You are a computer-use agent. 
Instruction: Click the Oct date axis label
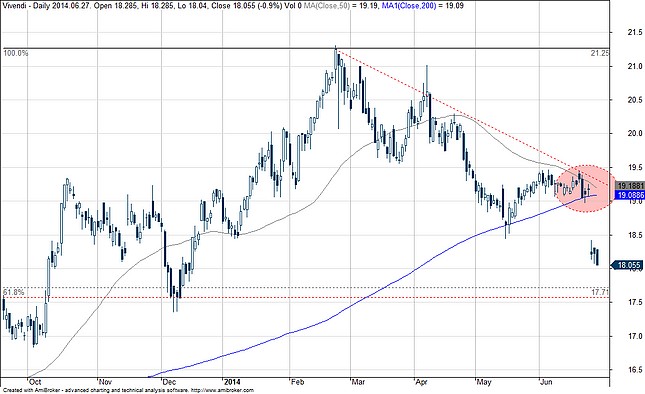click(x=35, y=382)
